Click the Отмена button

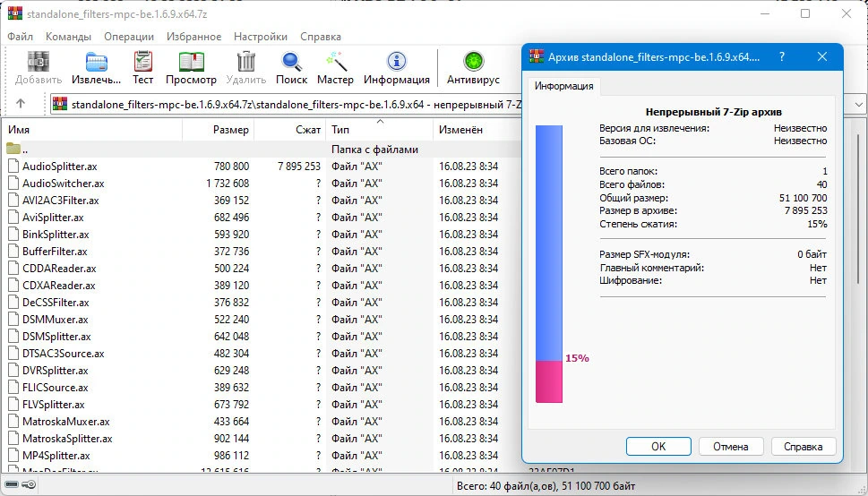[731, 446]
